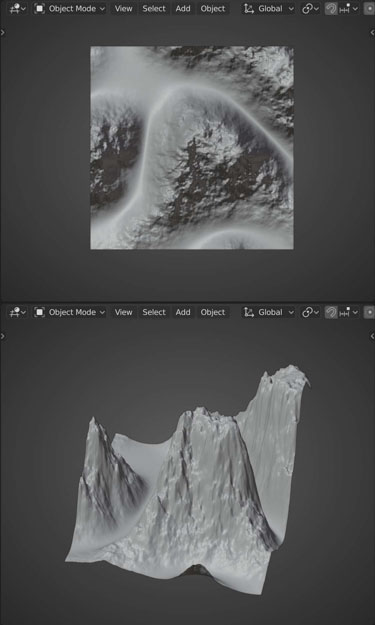Screen dimensions: 375x625
Task: Expand sidebar arrow on upper viewport right edge
Action: pos(372,33)
